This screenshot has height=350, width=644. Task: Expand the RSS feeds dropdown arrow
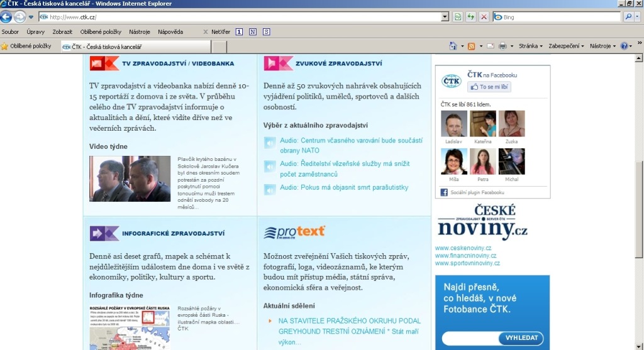click(481, 46)
